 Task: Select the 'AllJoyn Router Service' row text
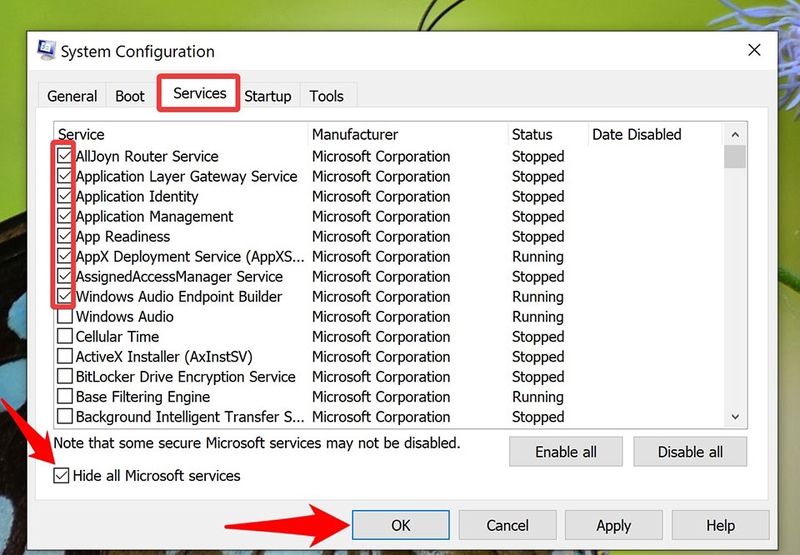147,156
